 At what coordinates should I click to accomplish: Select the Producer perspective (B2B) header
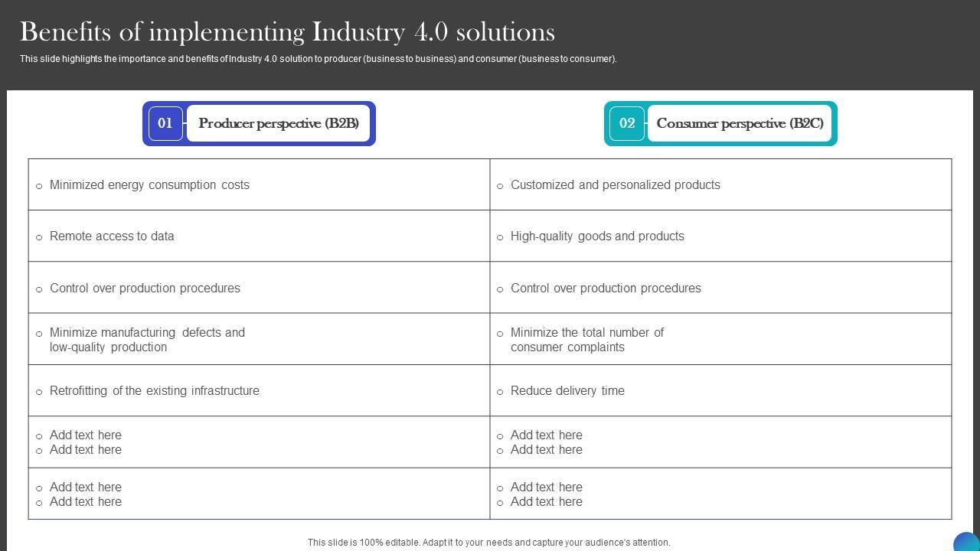click(x=279, y=123)
